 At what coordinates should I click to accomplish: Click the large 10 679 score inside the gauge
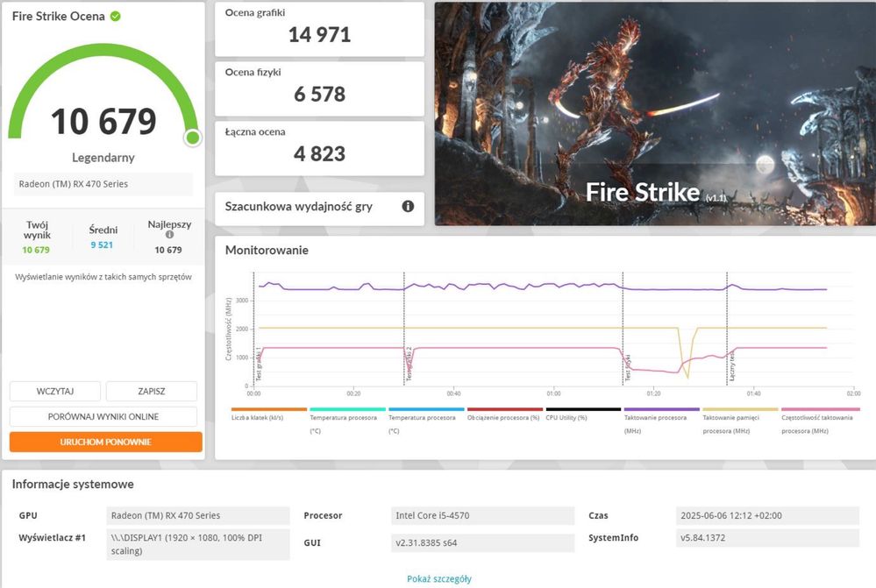pos(104,121)
